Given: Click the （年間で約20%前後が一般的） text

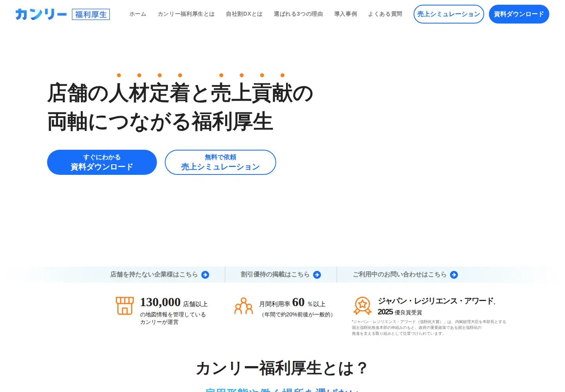Looking at the screenshot, I should click(x=297, y=314).
